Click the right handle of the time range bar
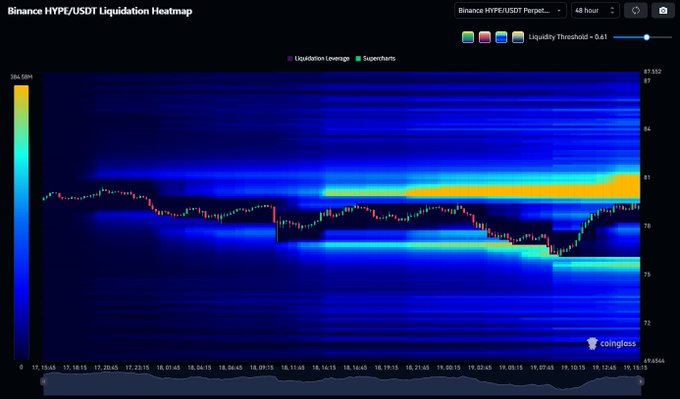680x399 pixels. tap(641, 381)
